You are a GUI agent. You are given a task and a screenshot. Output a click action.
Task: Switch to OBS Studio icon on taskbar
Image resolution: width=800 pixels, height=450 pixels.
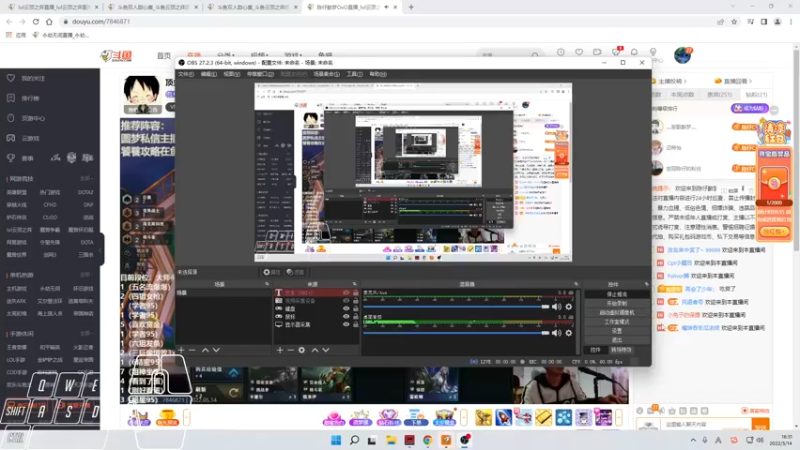click(x=464, y=440)
